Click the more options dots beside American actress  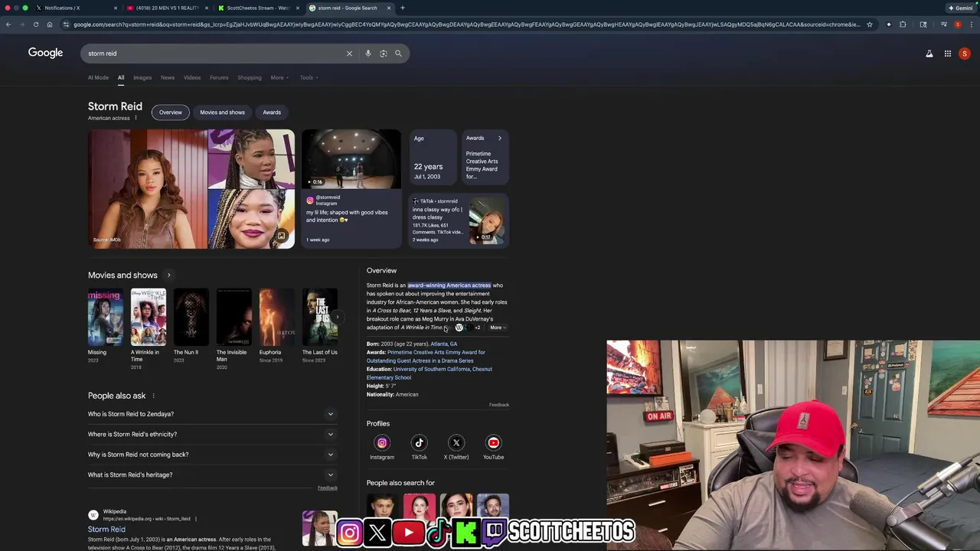136,118
